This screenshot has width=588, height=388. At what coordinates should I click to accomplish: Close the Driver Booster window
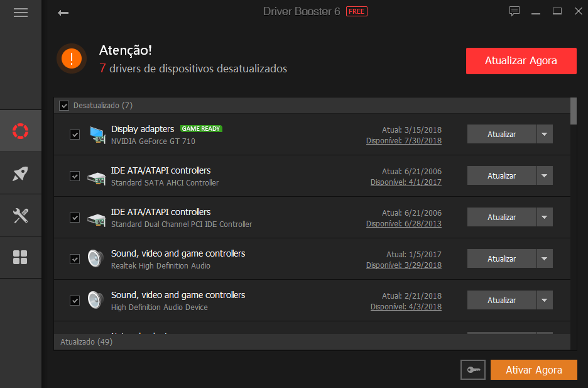[578, 11]
